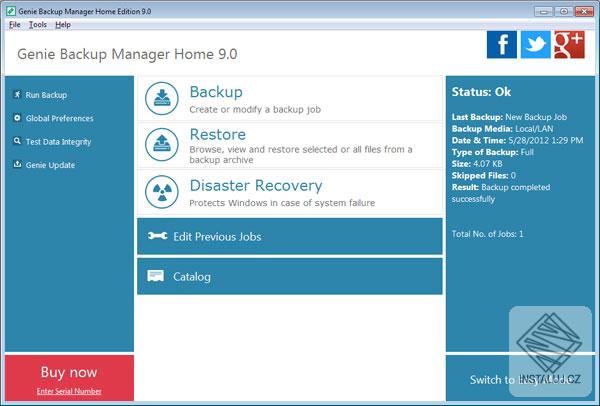Click the Catalog card icon
Screen dimensions: 600x406
155,276
